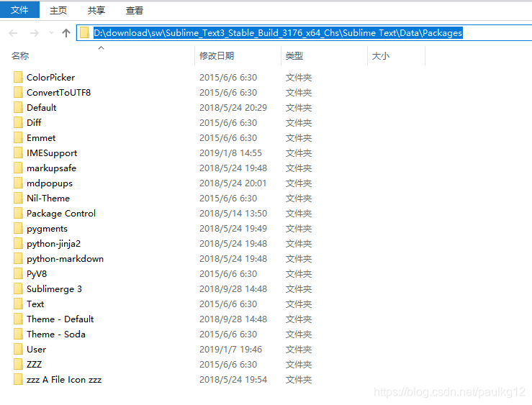The image size is (532, 405).
Task: Select the Emmet folder name
Action: (41, 138)
